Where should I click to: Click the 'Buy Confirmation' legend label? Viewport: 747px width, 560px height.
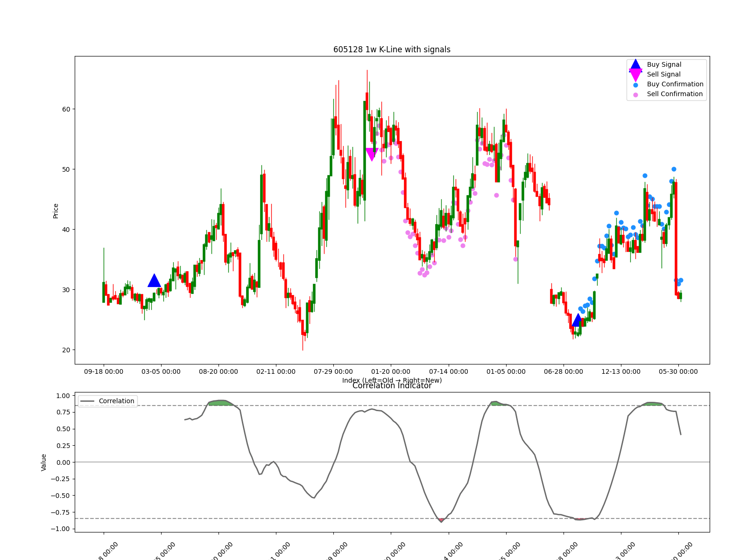[x=675, y=84]
